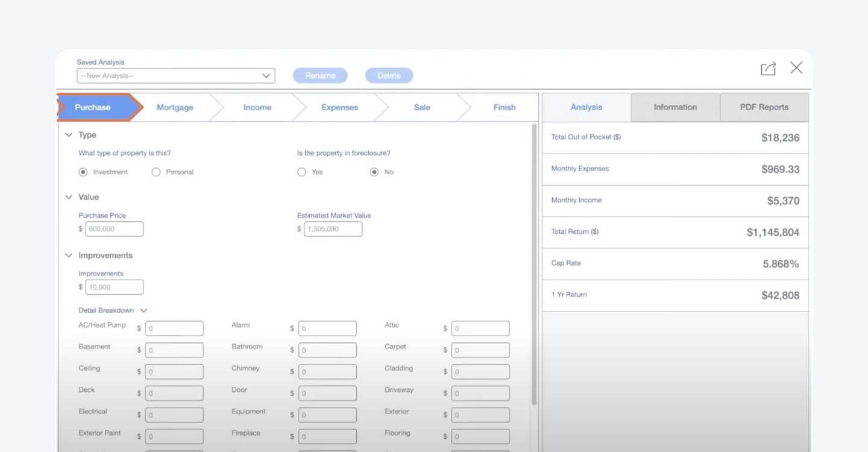
Task: Expand the Detail Breakdown list
Action: point(143,310)
